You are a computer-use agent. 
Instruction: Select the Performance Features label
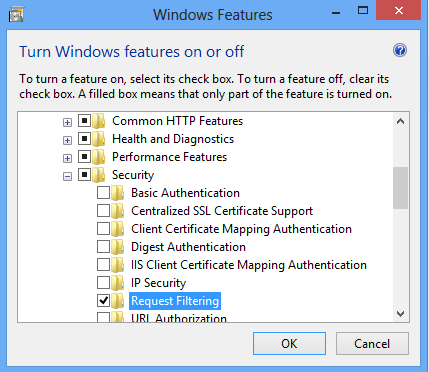point(169,157)
